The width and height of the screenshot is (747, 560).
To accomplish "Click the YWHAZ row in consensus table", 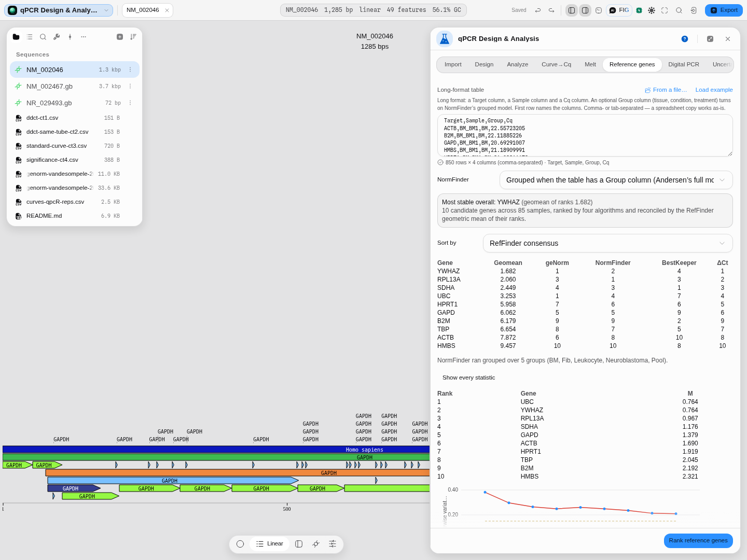I will [585, 271].
